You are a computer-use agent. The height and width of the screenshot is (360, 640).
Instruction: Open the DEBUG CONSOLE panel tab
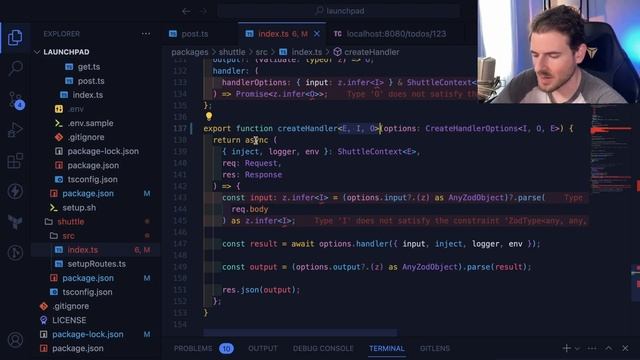click(x=323, y=348)
